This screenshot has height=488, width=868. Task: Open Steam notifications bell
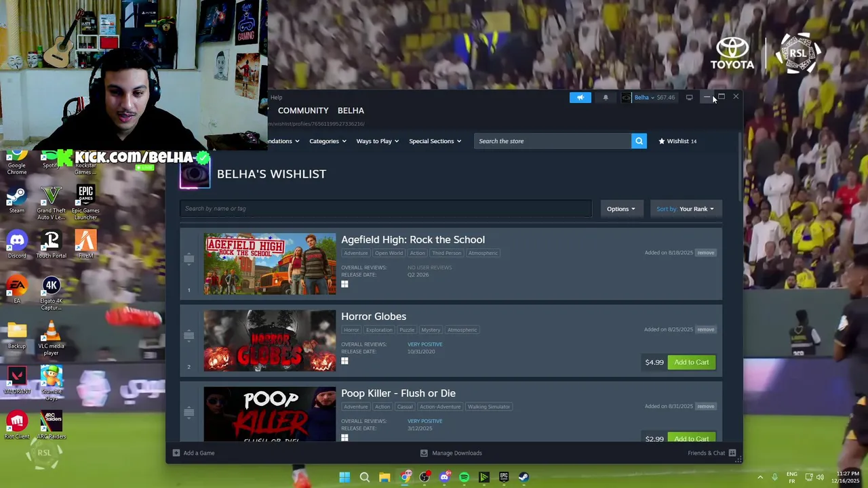(606, 98)
